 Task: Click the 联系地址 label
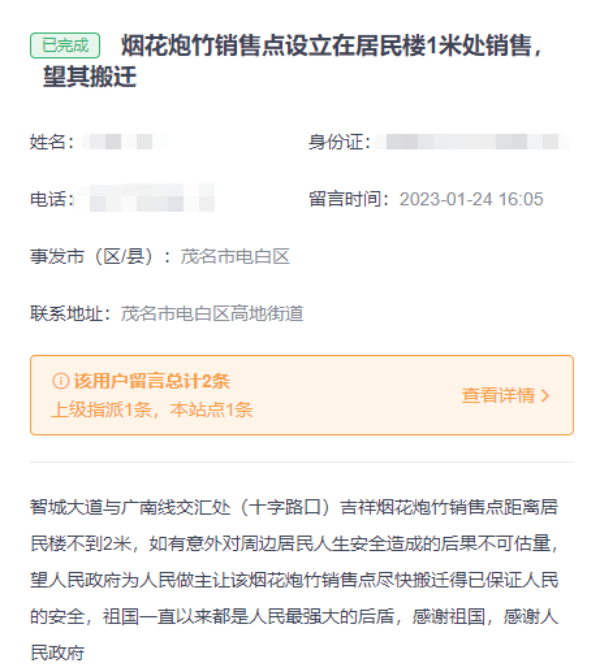pyautogui.click(x=70, y=313)
